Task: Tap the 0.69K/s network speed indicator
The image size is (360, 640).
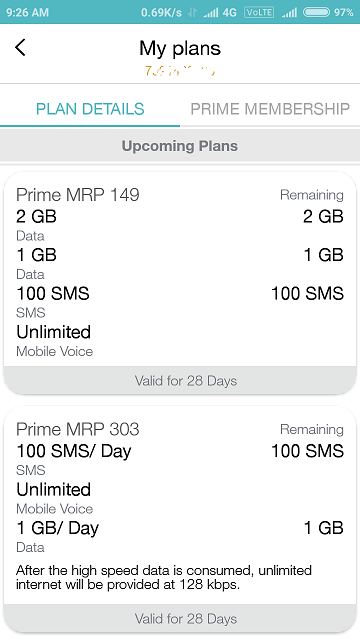Action: tap(161, 12)
